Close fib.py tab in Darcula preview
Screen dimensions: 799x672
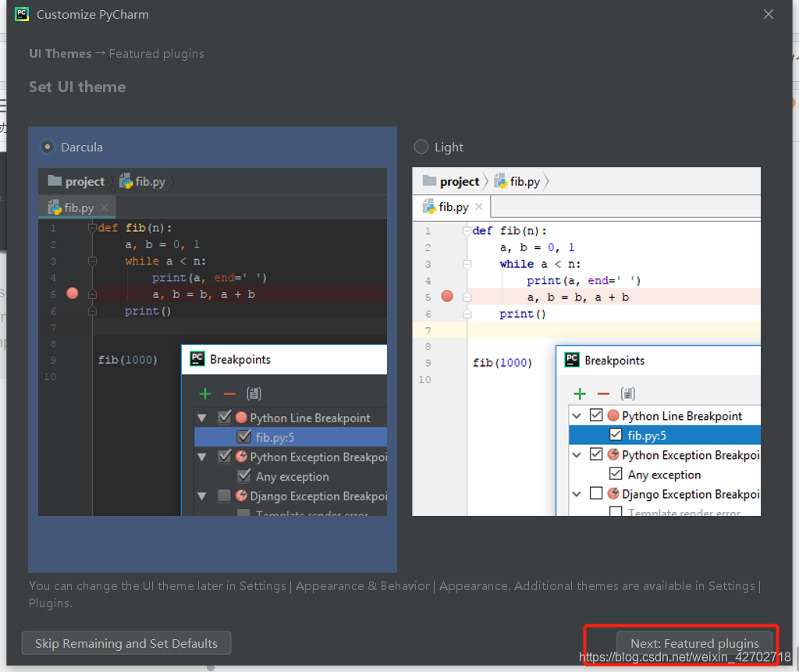[x=104, y=208]
